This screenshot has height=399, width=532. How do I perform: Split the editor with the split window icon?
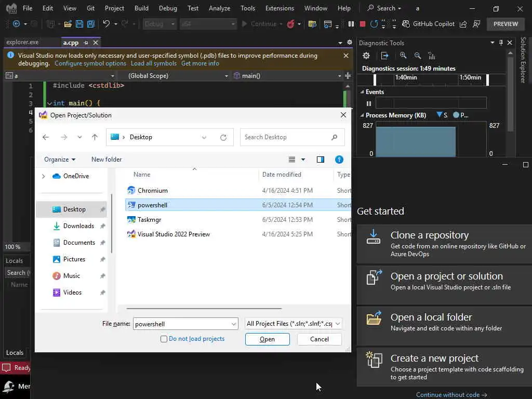pyautogui.click(x=348, y=75)
